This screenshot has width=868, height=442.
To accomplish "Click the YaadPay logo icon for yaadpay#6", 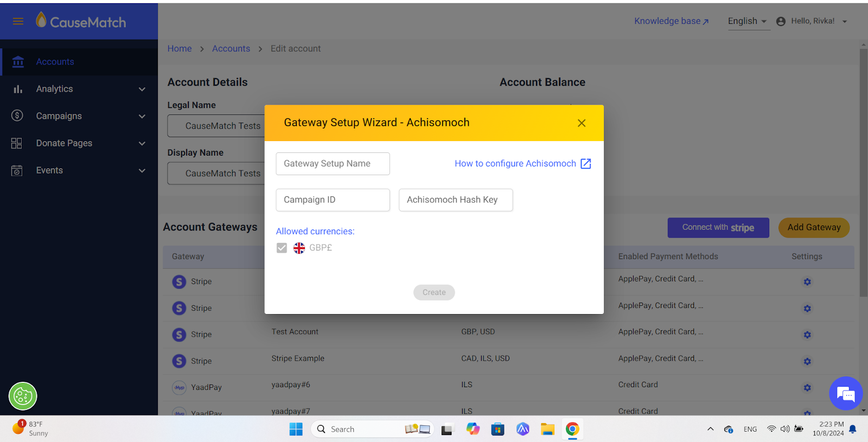I will (179, 387).
